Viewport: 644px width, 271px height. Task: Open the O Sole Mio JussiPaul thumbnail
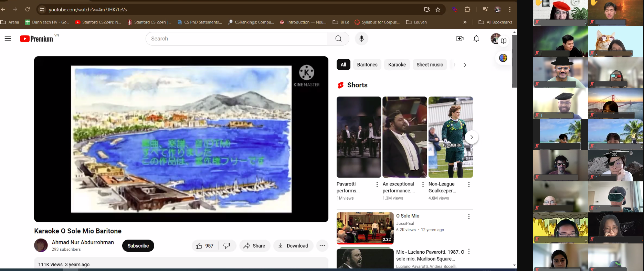point(365,228)
